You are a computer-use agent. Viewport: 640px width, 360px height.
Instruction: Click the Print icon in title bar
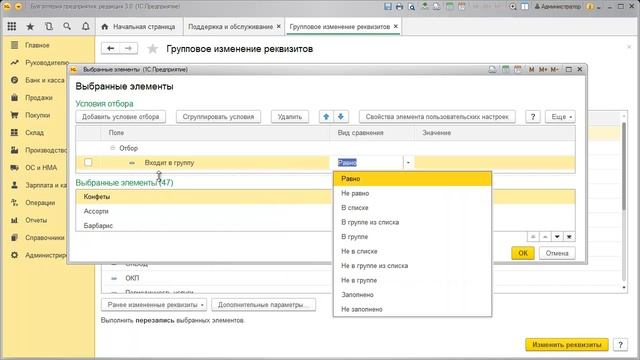click(400, 7)
